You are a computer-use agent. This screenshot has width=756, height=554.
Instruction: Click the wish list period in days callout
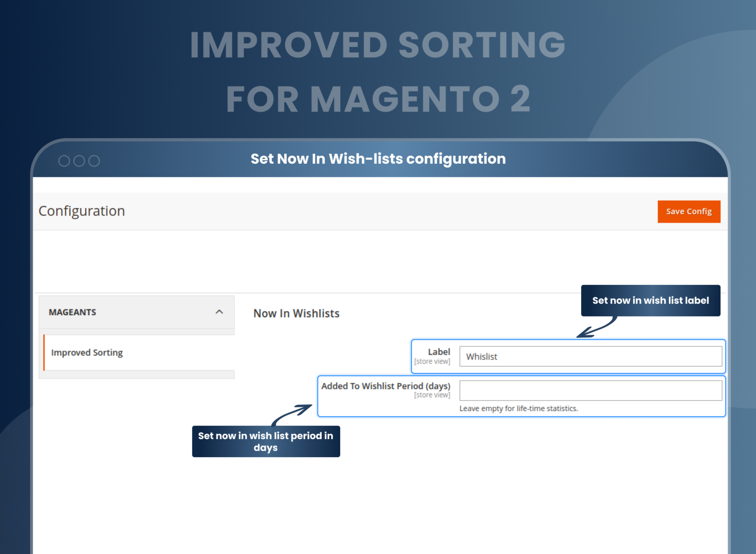click(265, 441)
